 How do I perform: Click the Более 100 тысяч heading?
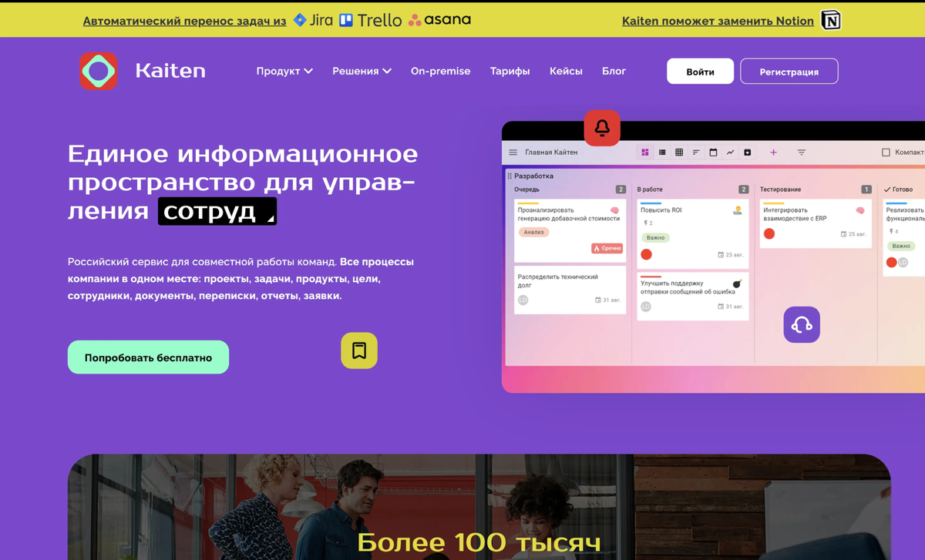479,542
